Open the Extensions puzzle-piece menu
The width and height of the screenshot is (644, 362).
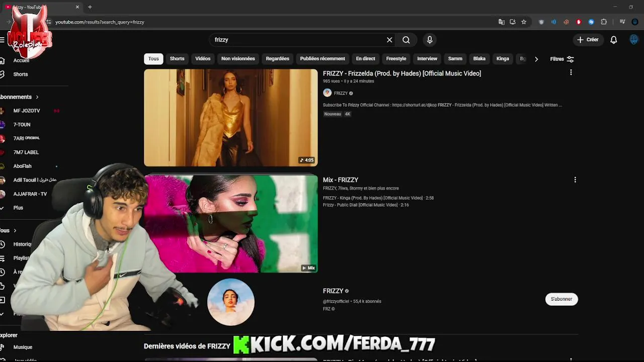pyautogui.click(x=604, y=22)
